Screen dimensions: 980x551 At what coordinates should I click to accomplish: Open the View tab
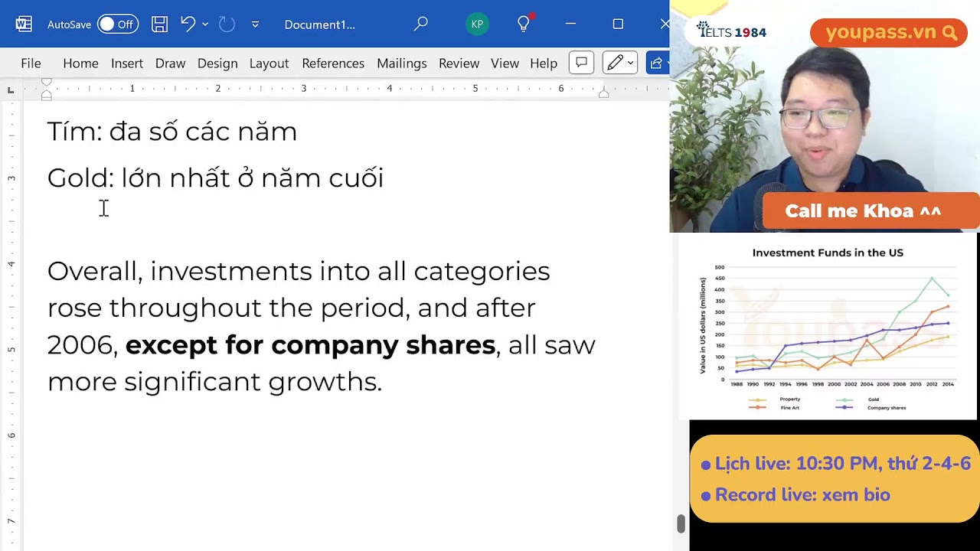tap(505, 64)
